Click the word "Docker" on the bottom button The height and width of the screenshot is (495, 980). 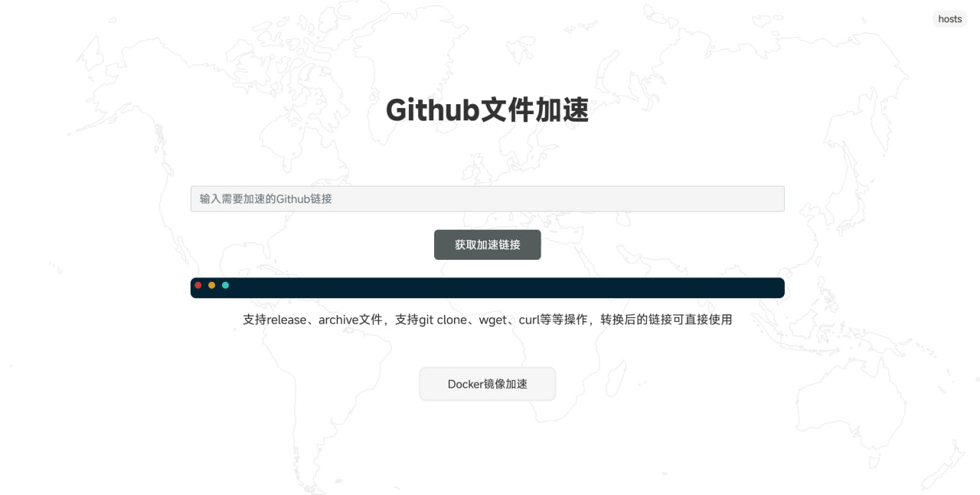465,384
